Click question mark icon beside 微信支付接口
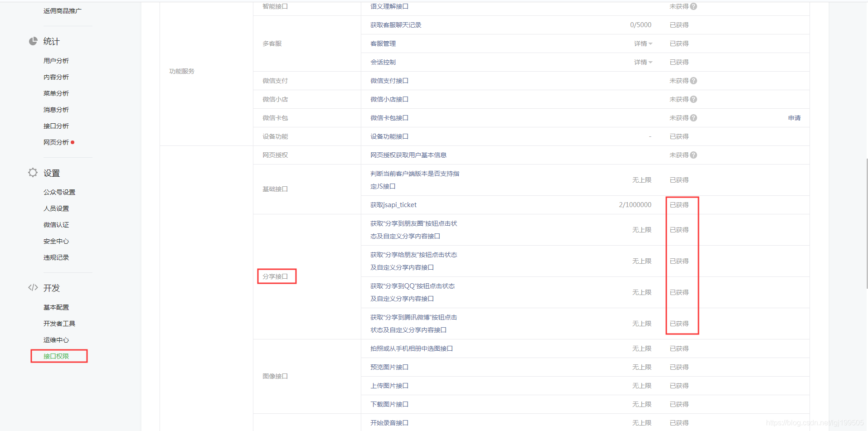Screen dimensions: 868x431 pyautogui.click(x=694, y=80)
